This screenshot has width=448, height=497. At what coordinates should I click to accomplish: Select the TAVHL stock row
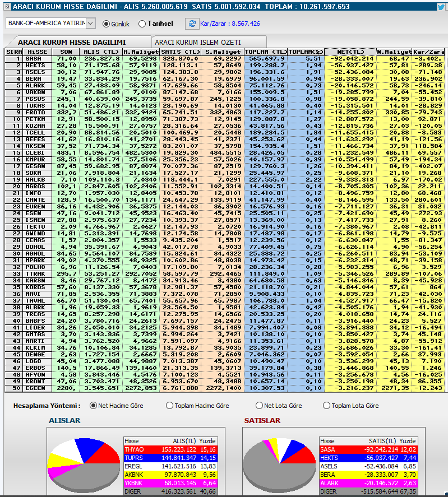(225, 301)
